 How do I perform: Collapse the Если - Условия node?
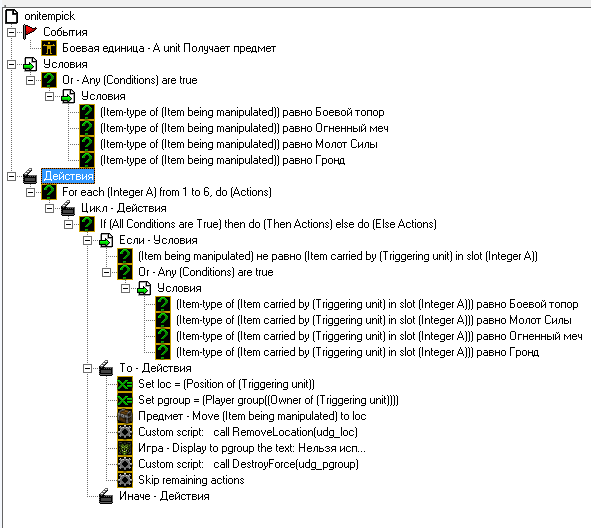(87, 240)
